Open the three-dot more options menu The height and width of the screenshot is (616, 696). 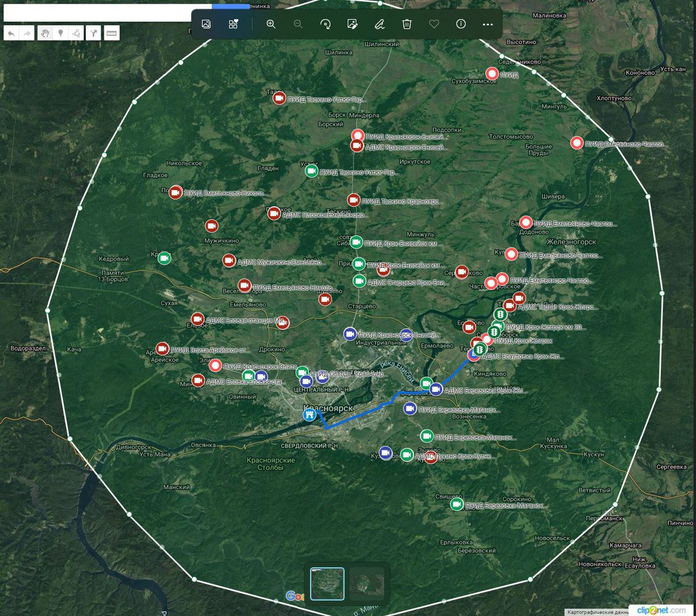(488, 24)
